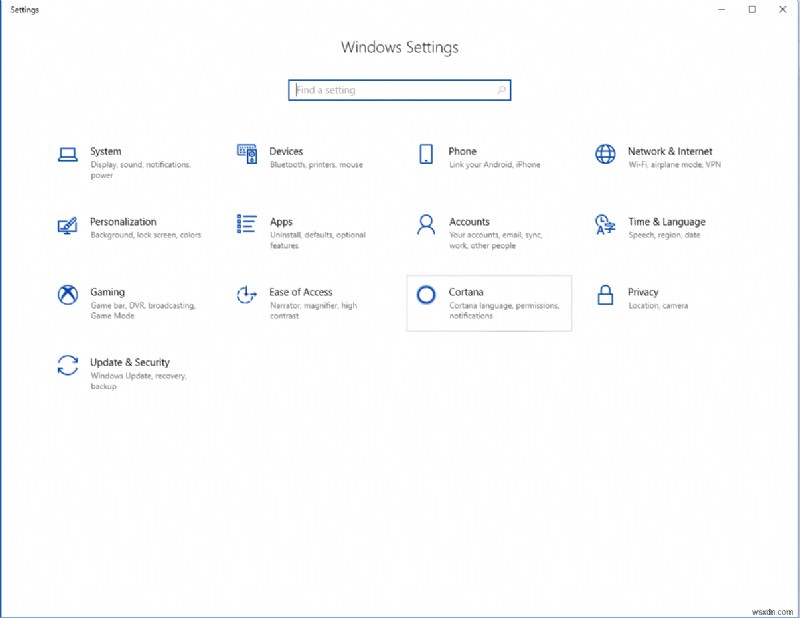Maximize the Settings window
Image resolution: width=800 pixels, height=618 pixels.
(752, 10)
